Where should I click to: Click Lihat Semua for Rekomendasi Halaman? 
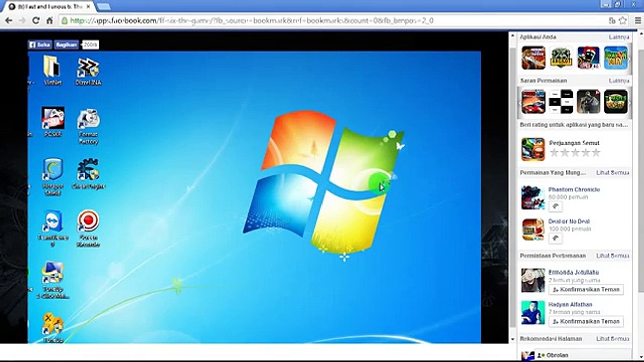click(x=613, y=339)
